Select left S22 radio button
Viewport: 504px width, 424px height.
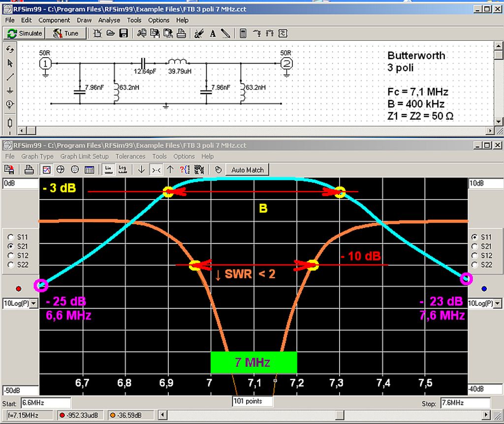coord(11,265)
